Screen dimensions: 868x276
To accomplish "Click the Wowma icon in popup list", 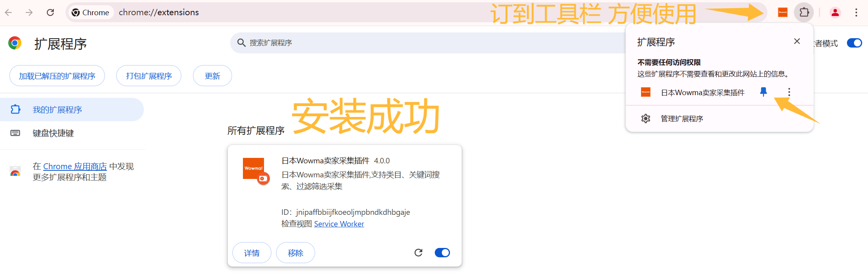I will pos(646,92).
